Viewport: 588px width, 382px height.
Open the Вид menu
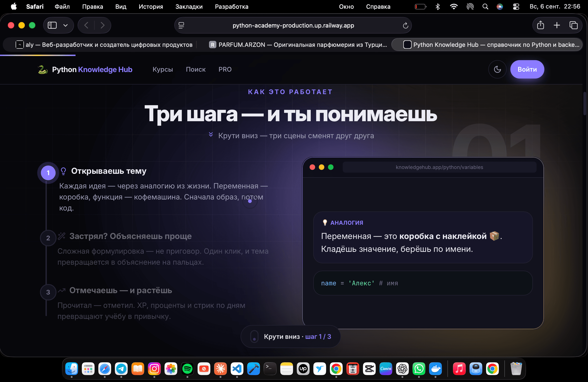121,7
